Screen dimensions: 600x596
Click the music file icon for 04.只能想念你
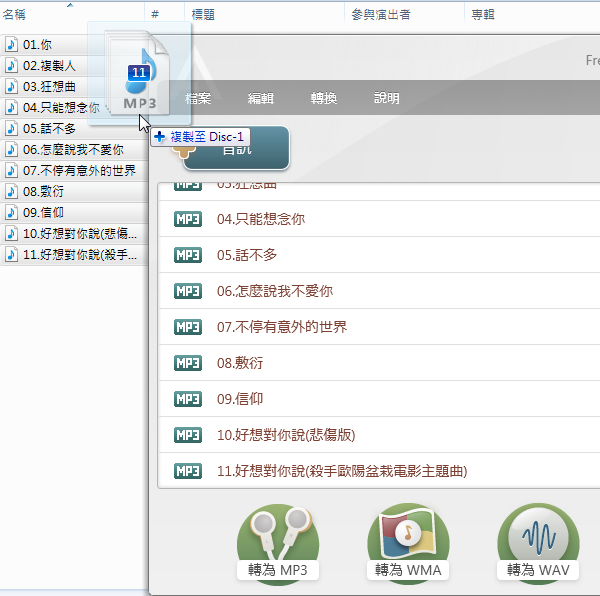click(x=11, y=108)
